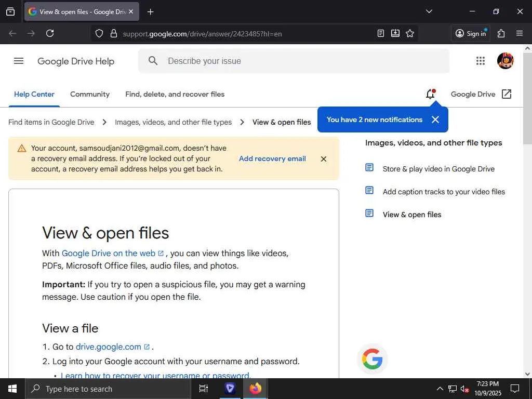
Task: Open the Google apps grid
Action: (x=481, y=61)
